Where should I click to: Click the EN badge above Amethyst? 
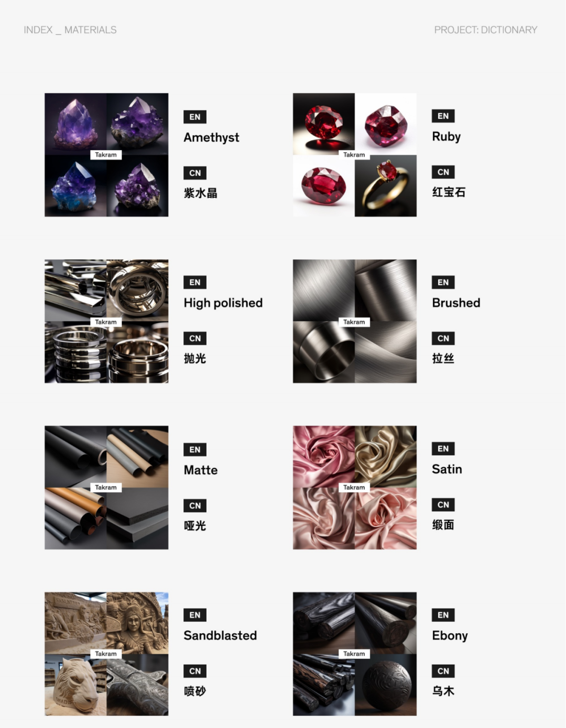tap(195, 117)
